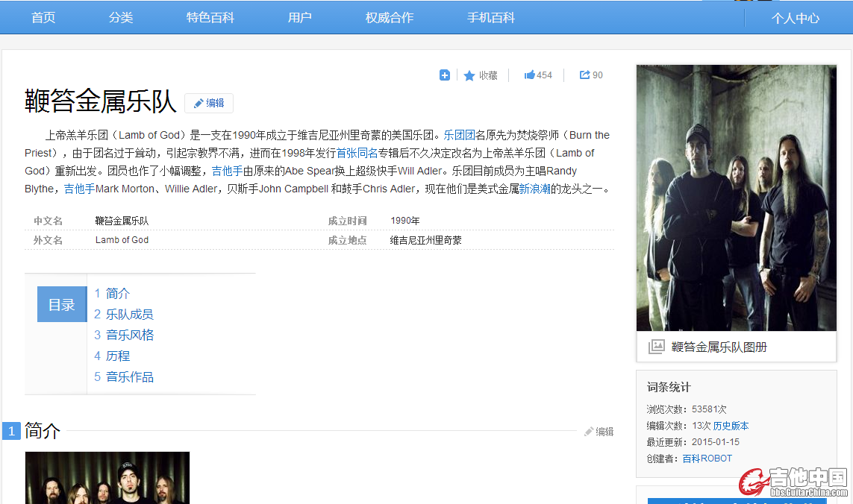
Task: Click the 编辑 pencil in 简介 section
Action: (x=599, y=431)
